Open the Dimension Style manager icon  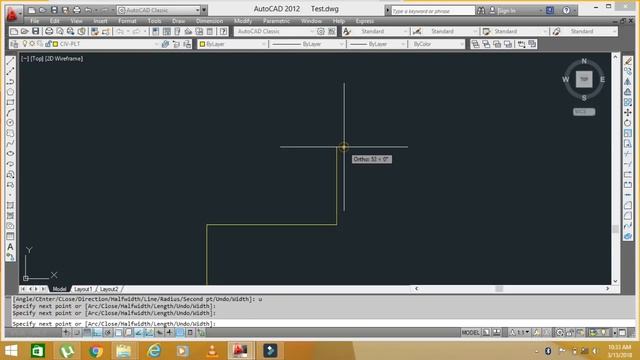click(x=417, y=31)
